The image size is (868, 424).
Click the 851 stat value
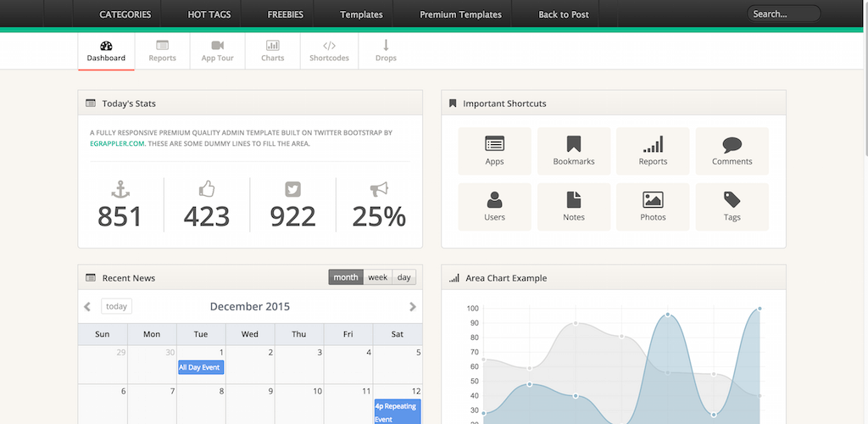(120, 217)
